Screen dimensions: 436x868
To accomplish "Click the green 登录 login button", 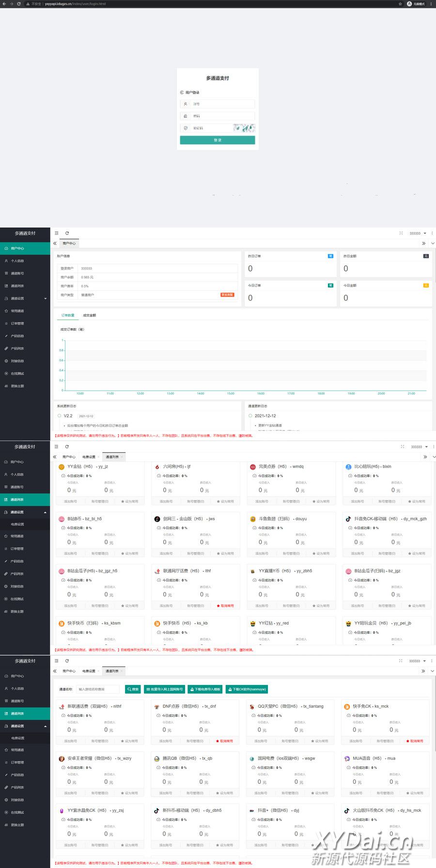I will (218, 140).
